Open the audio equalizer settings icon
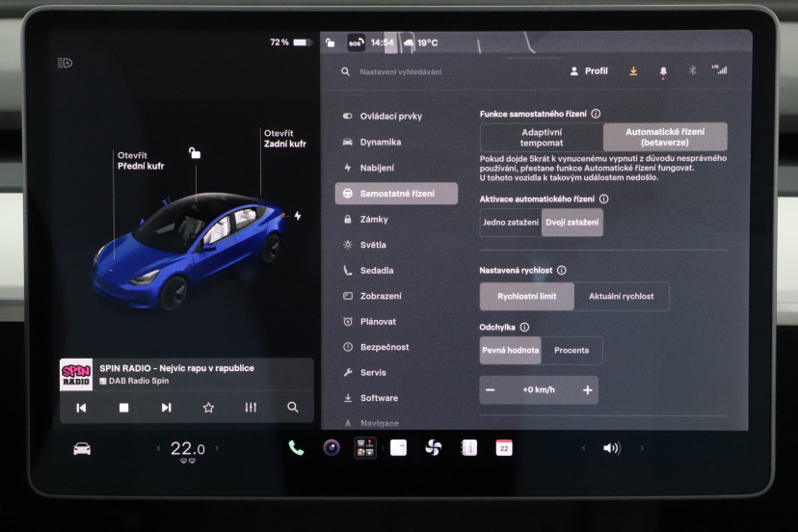798x532 pixels. (x=251, y=408)
